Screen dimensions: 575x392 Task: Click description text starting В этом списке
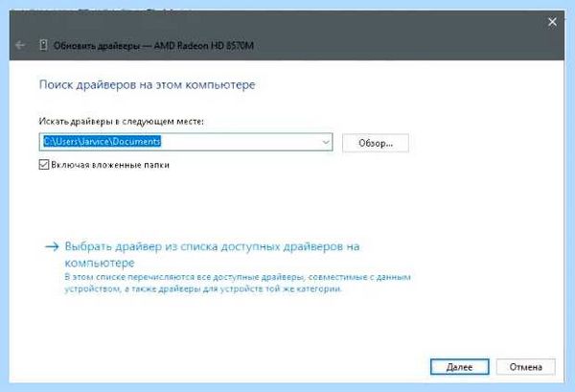[238, 277]
